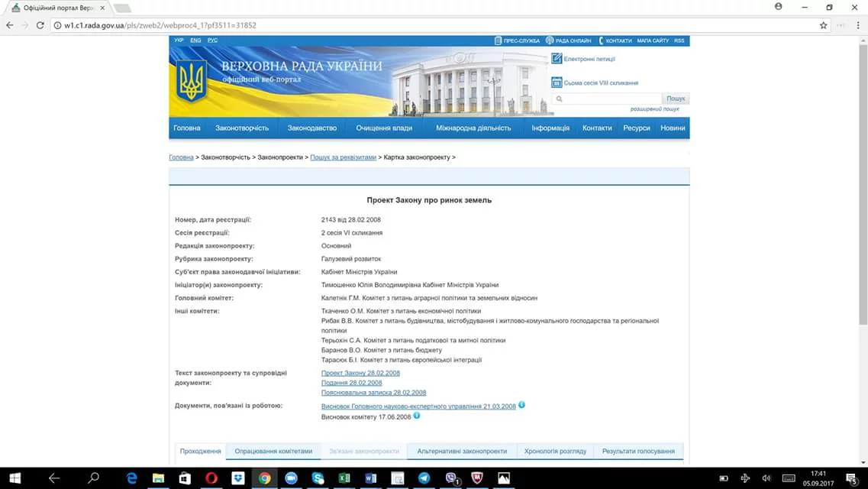Click info icon beside Висновок комітету 17.06.2008
Screen dimensions: 868x489
point(416,416)
